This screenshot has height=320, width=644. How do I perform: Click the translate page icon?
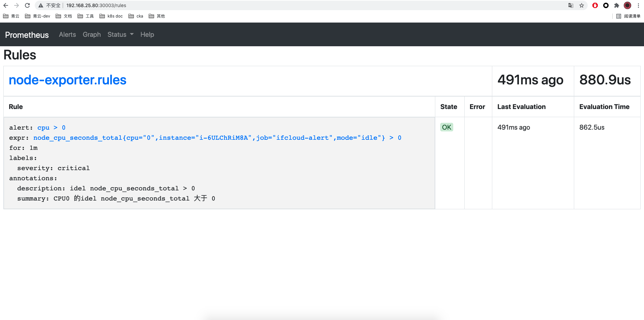pos(570,5)
